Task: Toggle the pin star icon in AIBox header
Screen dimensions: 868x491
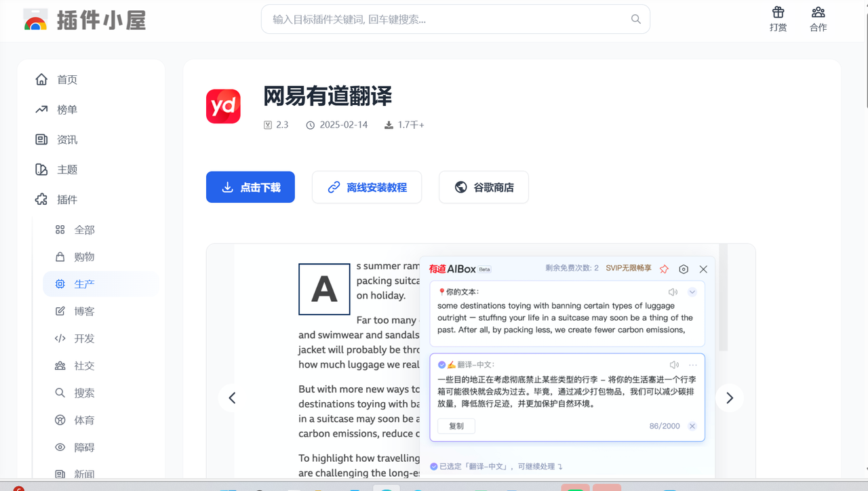Action: 664,269
